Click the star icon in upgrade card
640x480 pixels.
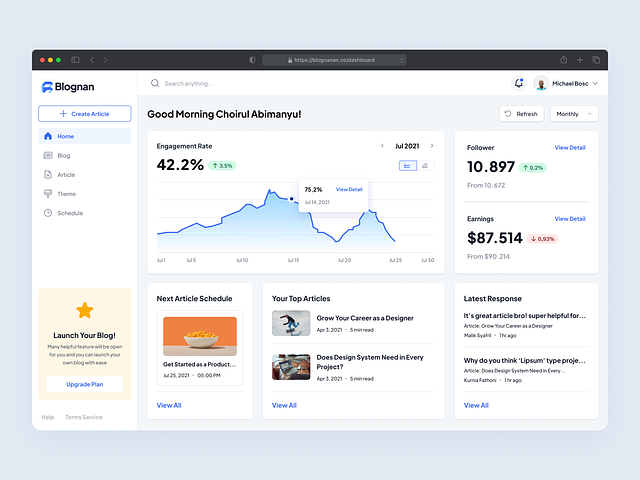85,310
